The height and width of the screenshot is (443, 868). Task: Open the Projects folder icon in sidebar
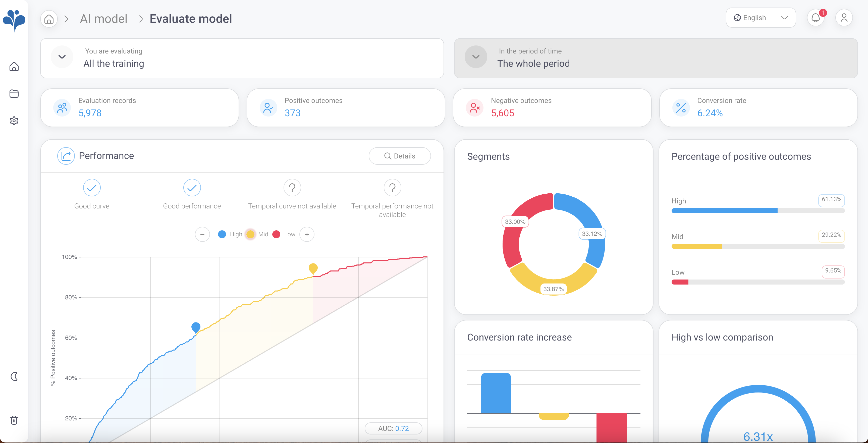[14, 94]
